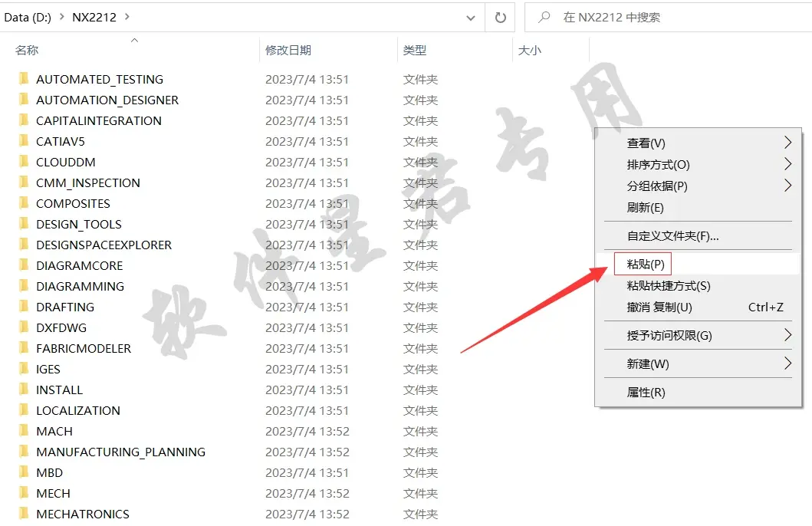Viewport: 812px width, 526px height.
Task: Open the address bar history dropdown
Action: click(470, 18)
